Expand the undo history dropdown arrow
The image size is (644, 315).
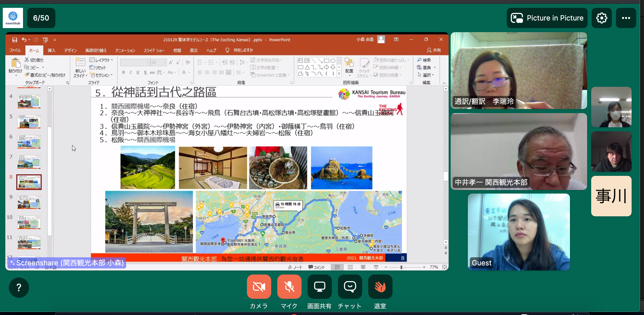(29, 40)
